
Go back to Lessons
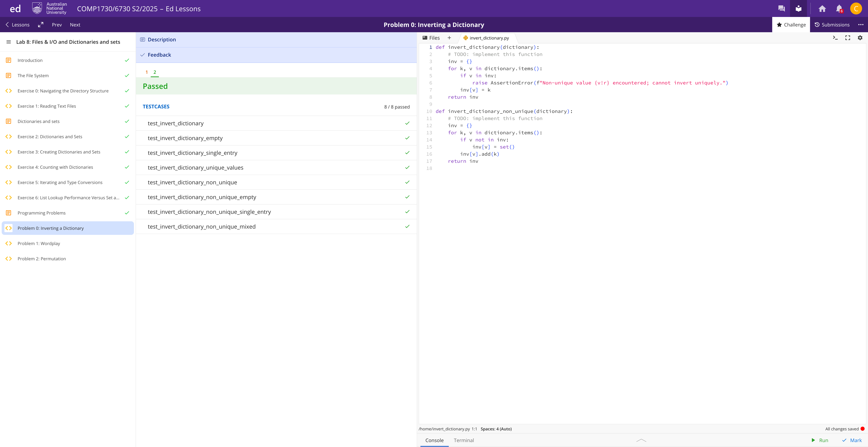(x=17, y=25)
